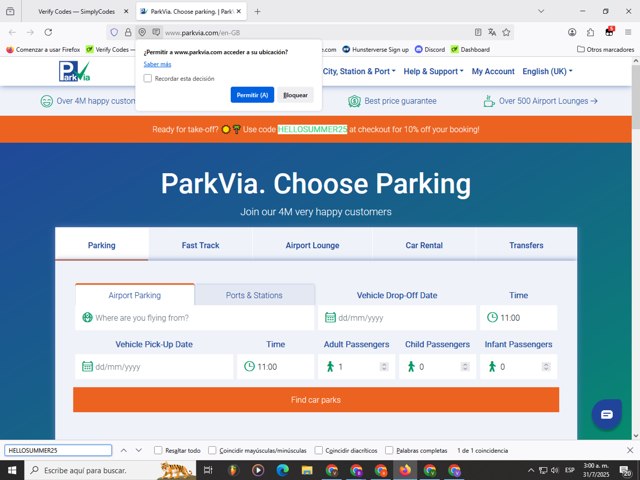Enable 'Palabras completas' checkbox
The width and height of the screenshot is (640, 480).
[389, 450]
